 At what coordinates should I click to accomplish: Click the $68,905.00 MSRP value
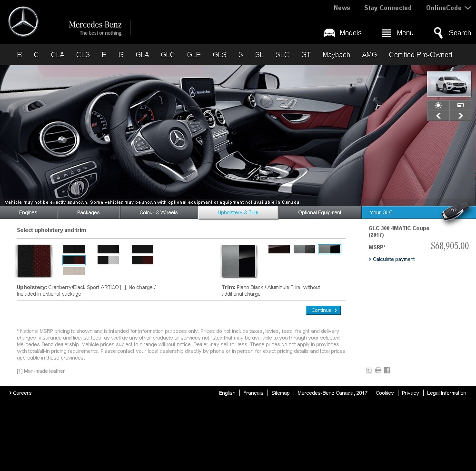coord(450,246)
